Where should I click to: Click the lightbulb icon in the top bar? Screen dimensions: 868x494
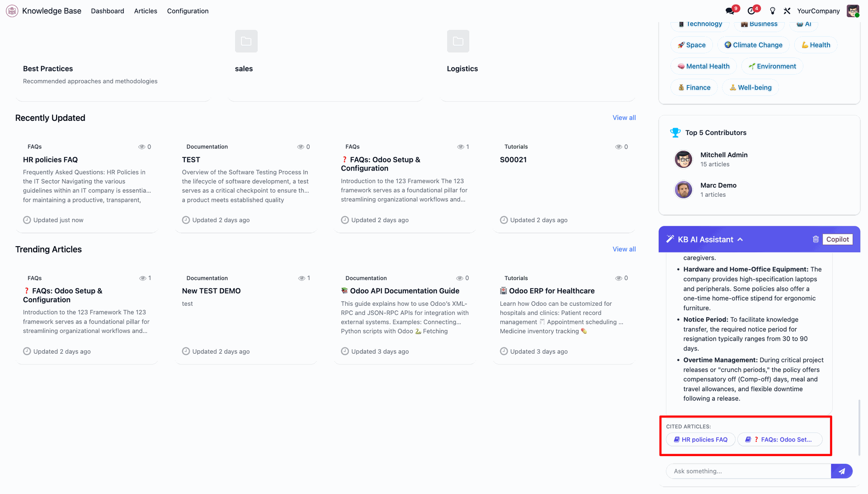tap(773, 11)
